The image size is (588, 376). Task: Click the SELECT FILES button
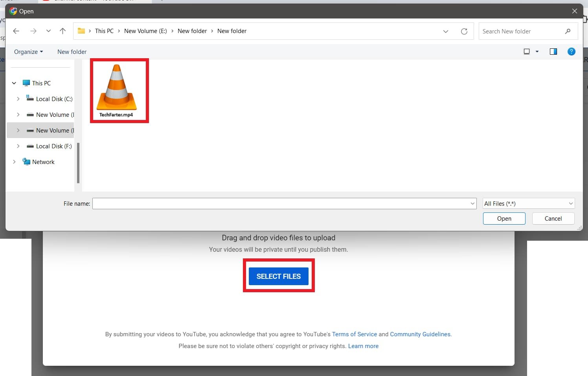(278, 276)
